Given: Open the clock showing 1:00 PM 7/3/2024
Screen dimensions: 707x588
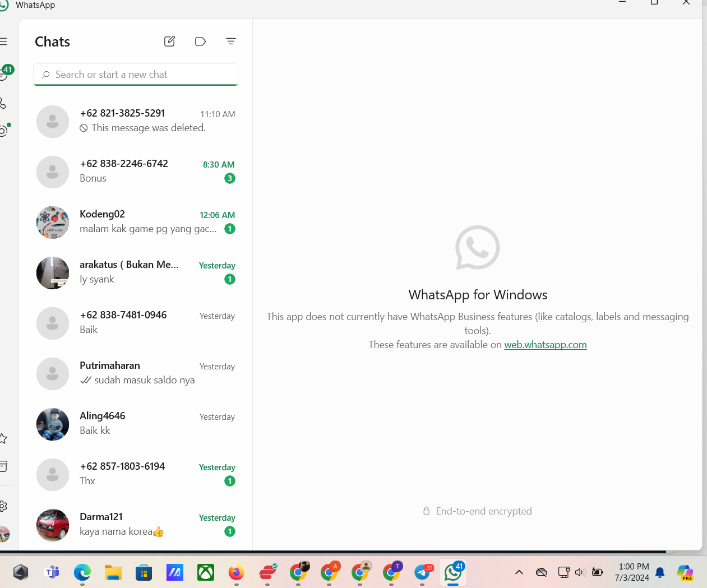Looking at the screenshot, I should 632,572.
